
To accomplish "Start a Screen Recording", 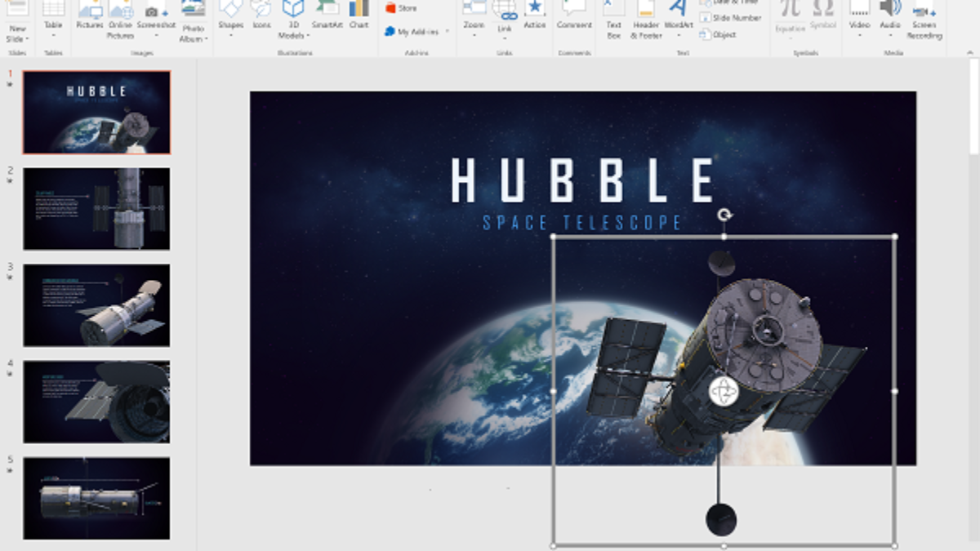I will [x=924, y=20].
